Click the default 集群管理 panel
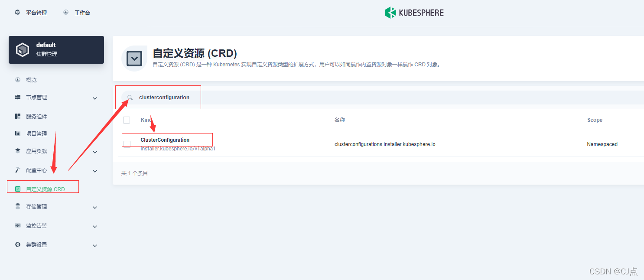 click(56, 49)
